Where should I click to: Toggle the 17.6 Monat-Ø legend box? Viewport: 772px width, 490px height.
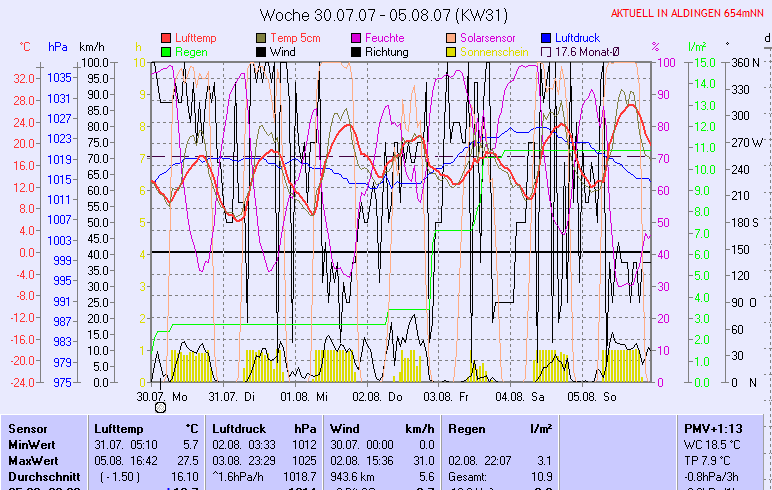(x=546, y=51)
